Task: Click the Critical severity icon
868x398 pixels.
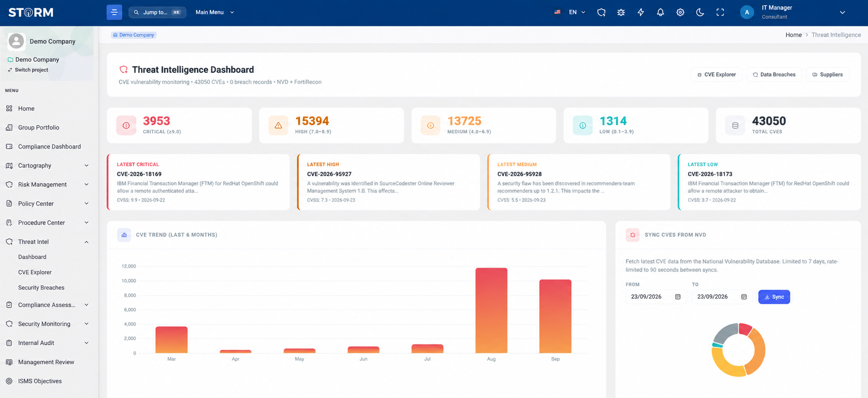Action: pyautogui.click(x=126, y=126)
